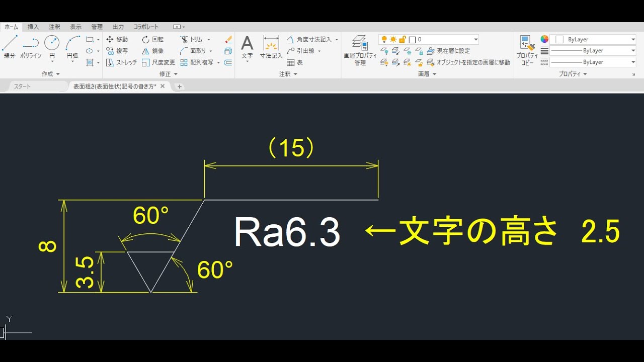Open the 角度寸法記入 dropdown arrow
The width and height of the screenshot is (644, 362).
pos(337,39)
